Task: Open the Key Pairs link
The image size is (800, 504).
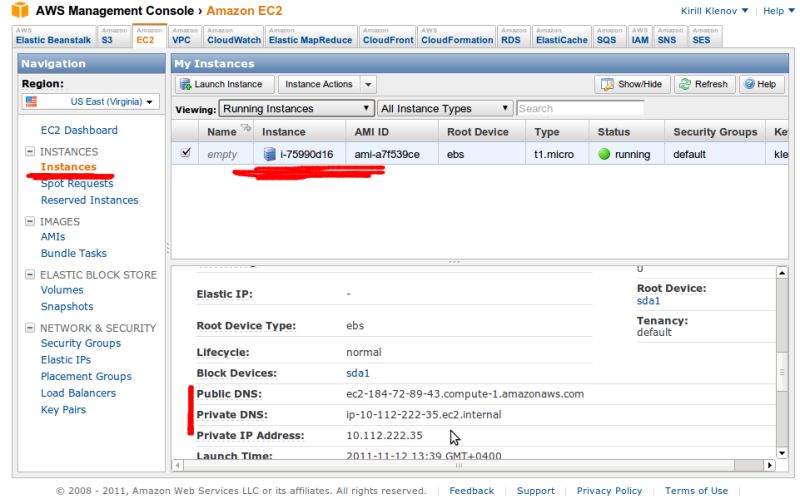Action: point(63,410)
